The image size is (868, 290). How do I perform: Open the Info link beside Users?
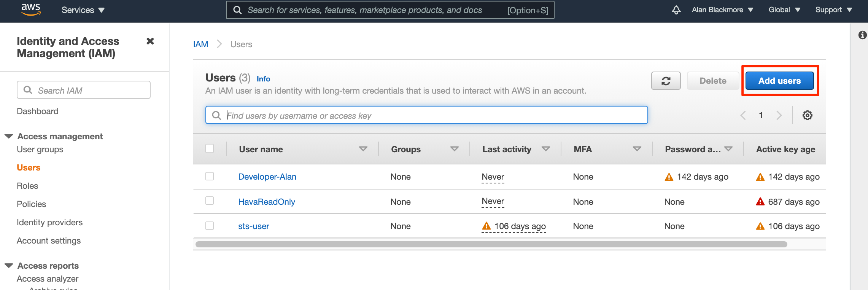pos(263,79)
